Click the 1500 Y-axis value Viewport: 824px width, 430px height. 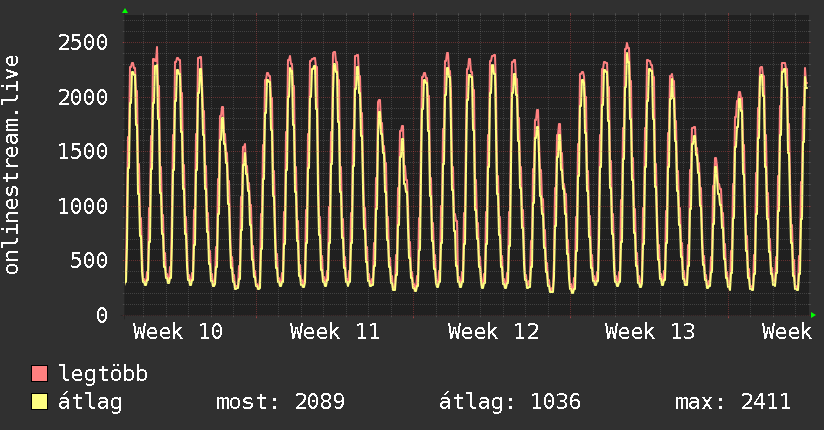[83, 152]
